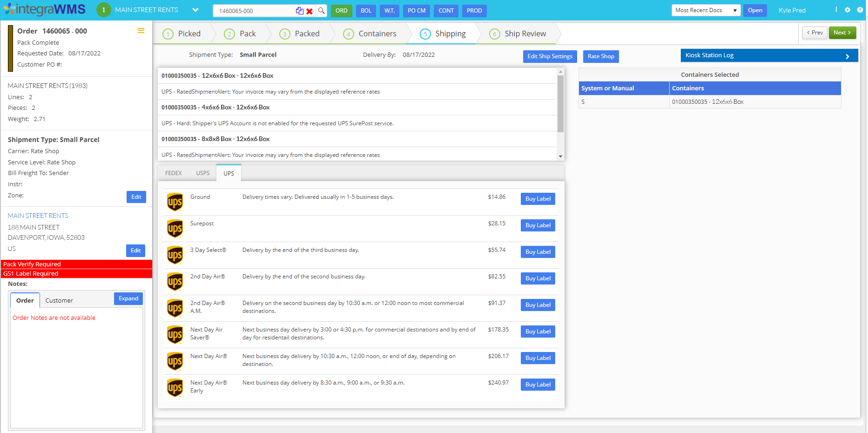Go to the Ship Review step
The height and width of the screenshot is (433, 868).
(518, 34)
